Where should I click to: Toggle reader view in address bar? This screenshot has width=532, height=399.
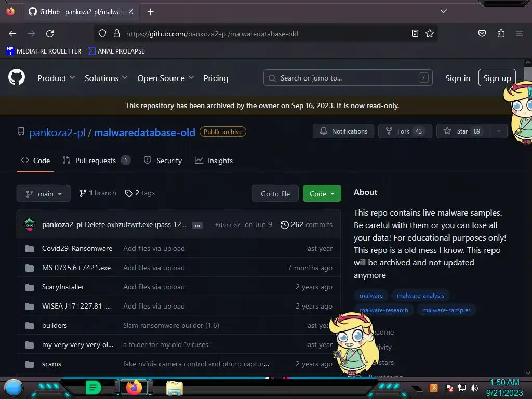click(415, 33)
